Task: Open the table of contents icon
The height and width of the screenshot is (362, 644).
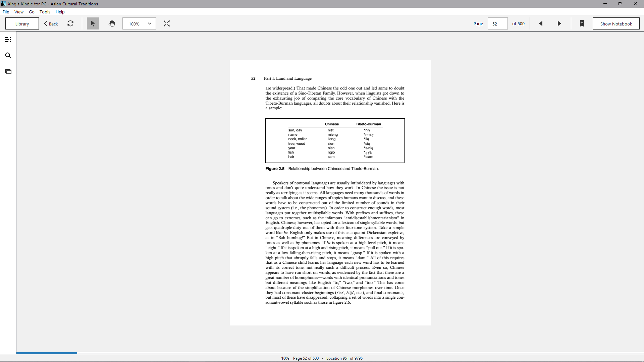Action: [x=8, y=40]
